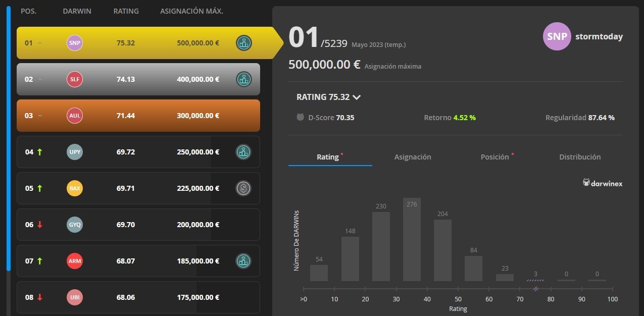Click the amount 200,000.00 €
The height and width of the screenshot is (316, 644).
click(x=198, y=225)
